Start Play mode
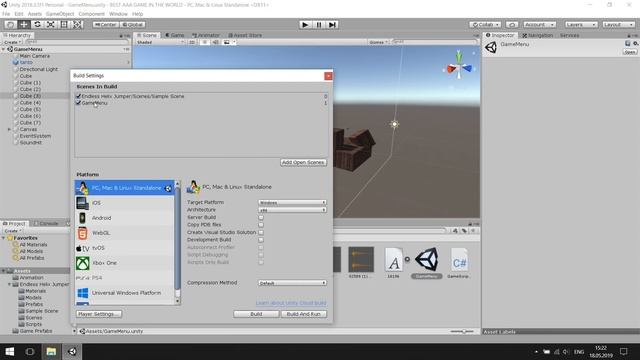 (x=304, y=24)
